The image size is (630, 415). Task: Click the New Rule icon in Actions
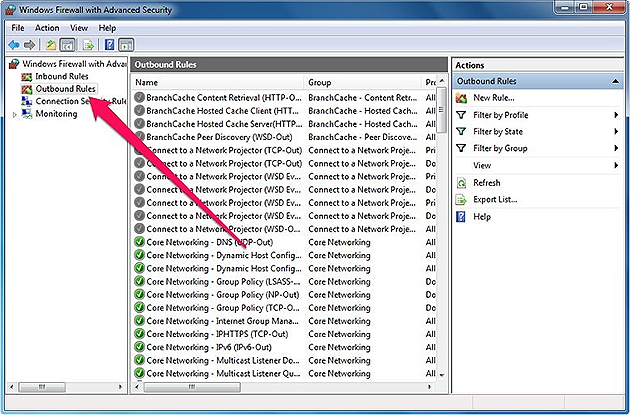click(461, 98)
